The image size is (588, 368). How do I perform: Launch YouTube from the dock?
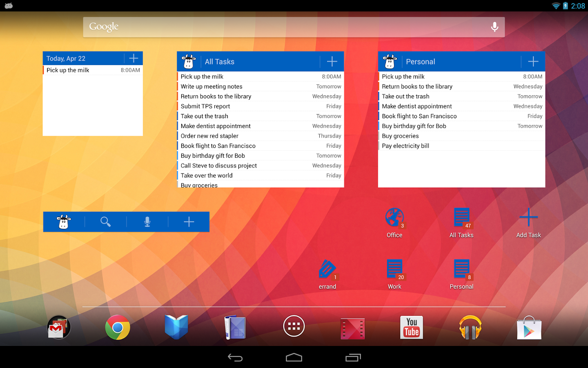pyautogui.click(x=412, y=327)
